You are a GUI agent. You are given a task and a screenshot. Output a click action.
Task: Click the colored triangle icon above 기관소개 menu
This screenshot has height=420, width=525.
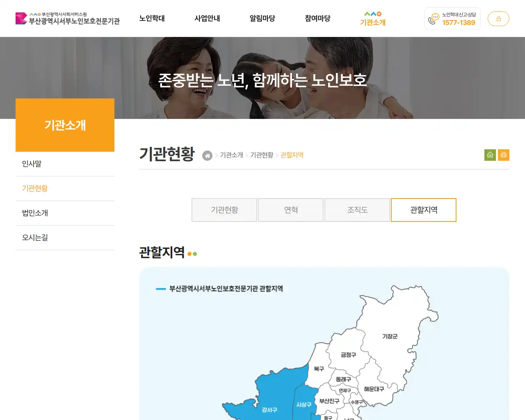click(x=372, y=13)
